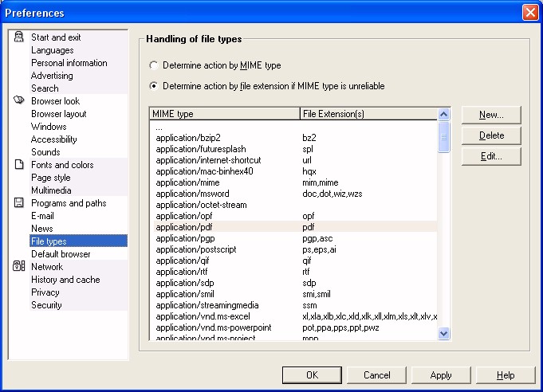Viewport: 543px width, 392px height.
Task: Delete the selected file type
Action: coord(491,135)
